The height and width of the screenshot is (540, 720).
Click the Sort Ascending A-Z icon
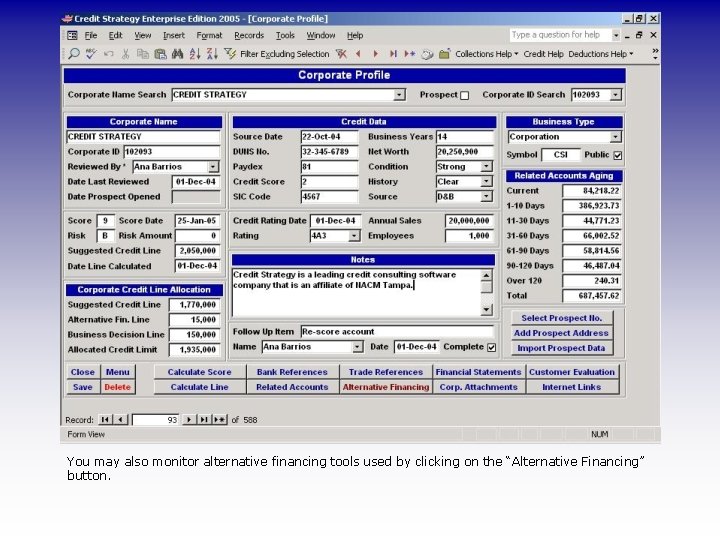195,54
